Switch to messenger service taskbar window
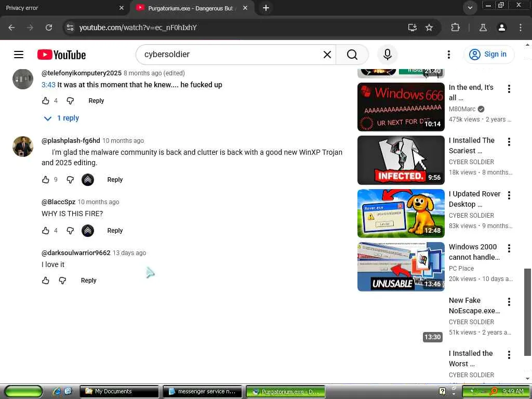This screenshot has width=532, height=399. tap(202, 392)
